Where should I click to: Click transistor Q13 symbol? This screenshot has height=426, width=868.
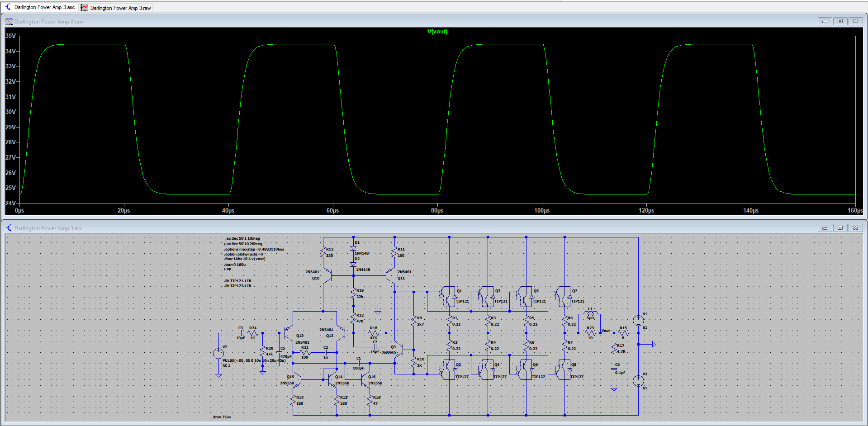coord(289,333)
